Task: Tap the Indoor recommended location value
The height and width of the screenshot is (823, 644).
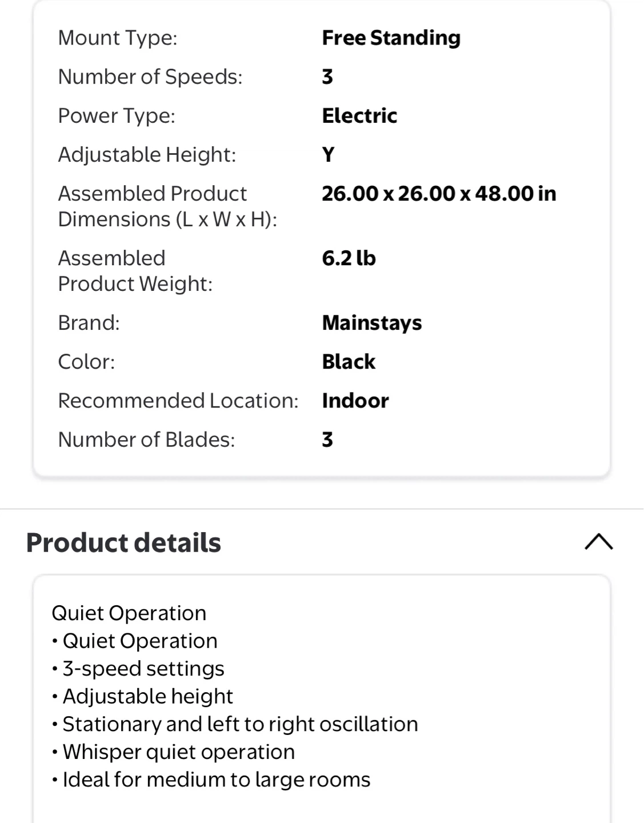Action: click(355, 401)
